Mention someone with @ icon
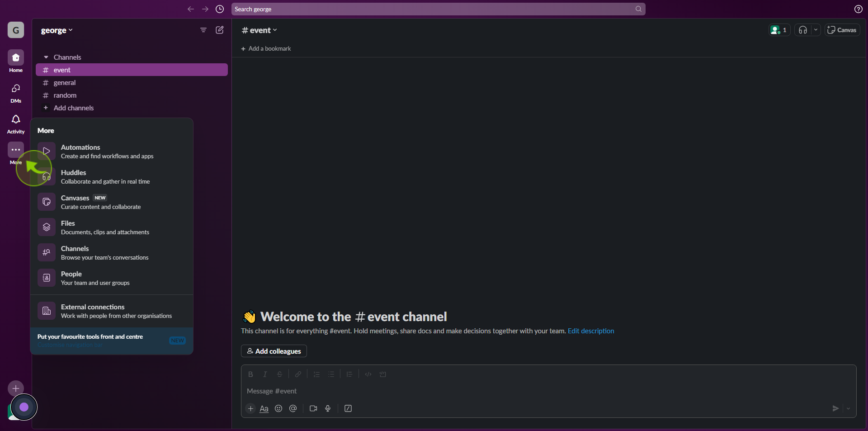The height and width of the screenshot is (431, 868). [x=293, y=408]
